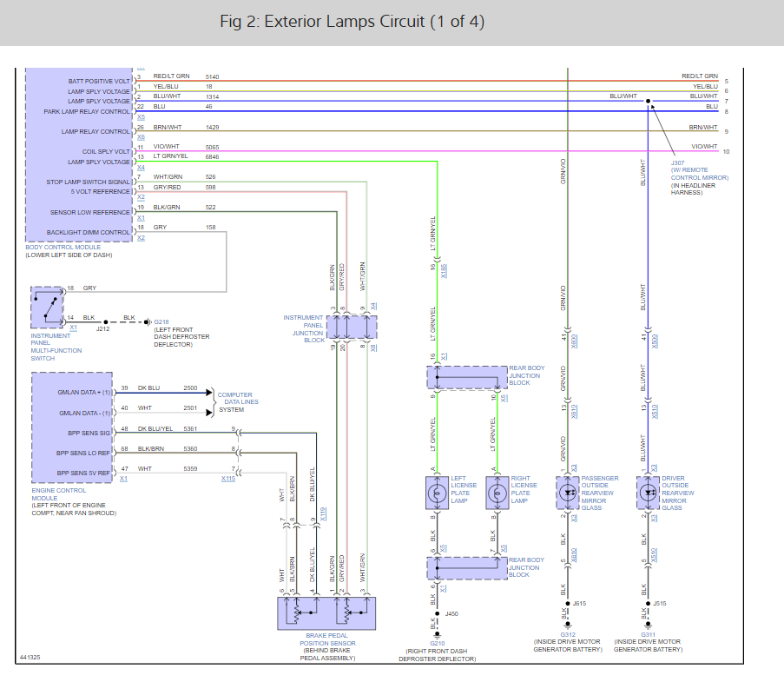The width and height of the screenshot is (784, 682).
Task: Click the right license plate lamp symbol
Action: [x=497, y=493]
